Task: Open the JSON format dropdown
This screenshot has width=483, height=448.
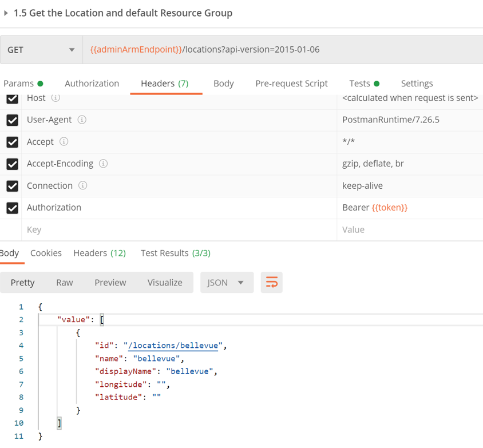Action: click(227, 282)
